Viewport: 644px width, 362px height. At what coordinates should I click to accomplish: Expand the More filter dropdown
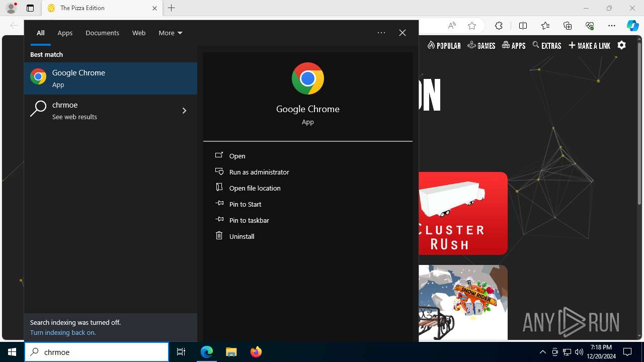click(x=171, y=33)
